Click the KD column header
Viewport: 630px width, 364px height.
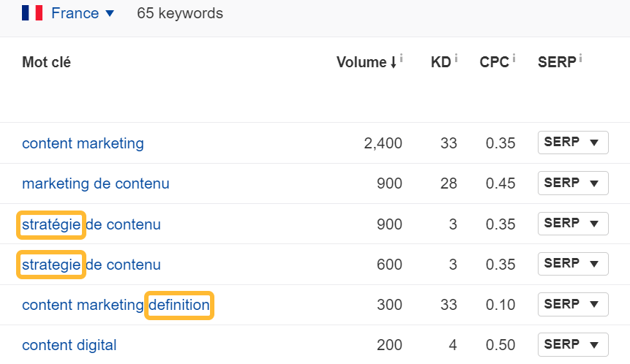tap(440, 62)
